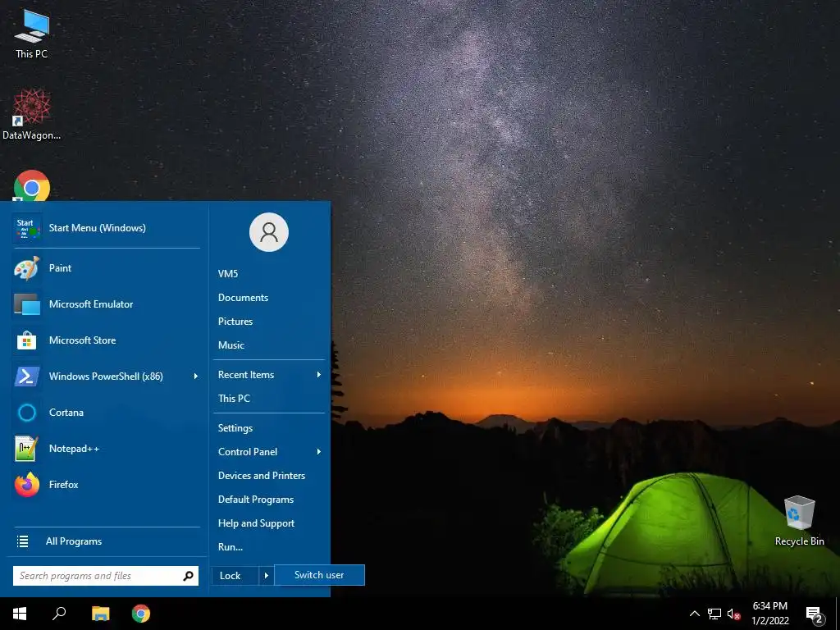Open Help and Support
Image resolution: width=840 pixels, height=630 pixels.
(x=256, y=523)
